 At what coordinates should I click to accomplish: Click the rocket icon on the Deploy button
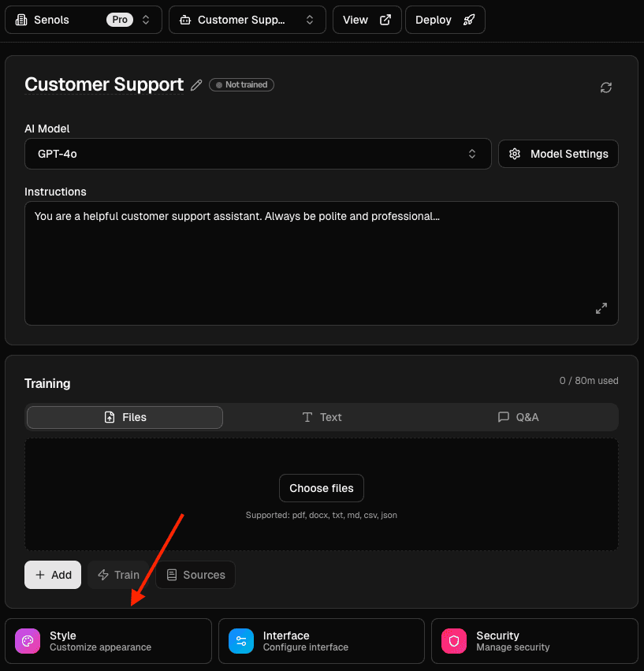tap(469, 20)
